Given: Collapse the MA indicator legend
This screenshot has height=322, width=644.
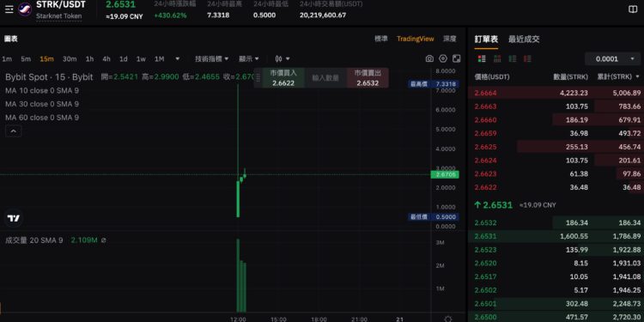Looking at the screenshot, I should pos(13,131).
